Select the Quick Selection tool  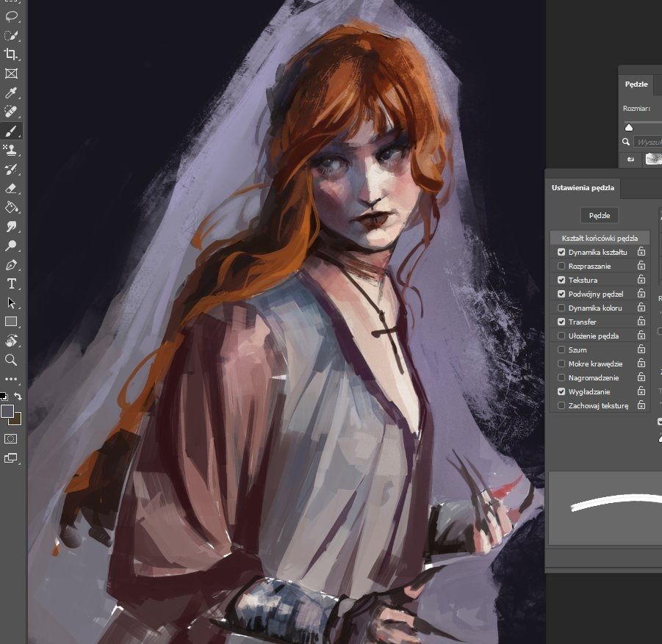click(x=11, y=35)
